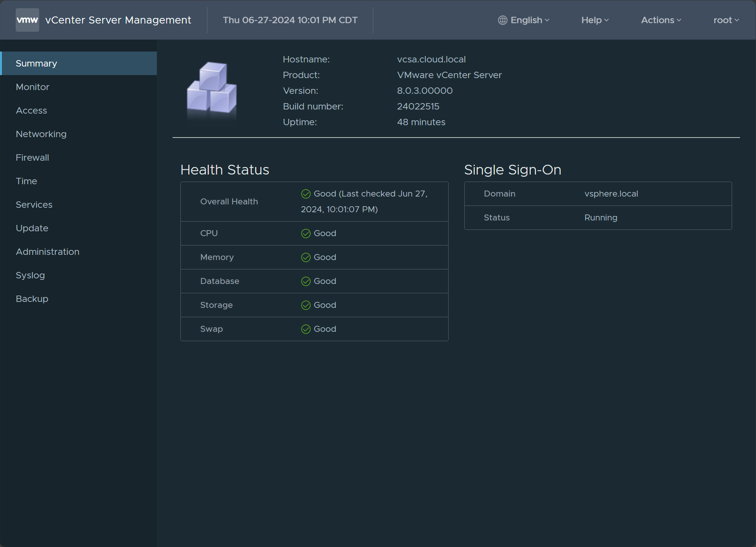Click the vCenter Server Management title
Screen dimensions: 756x547
click(x=118, y=20)
